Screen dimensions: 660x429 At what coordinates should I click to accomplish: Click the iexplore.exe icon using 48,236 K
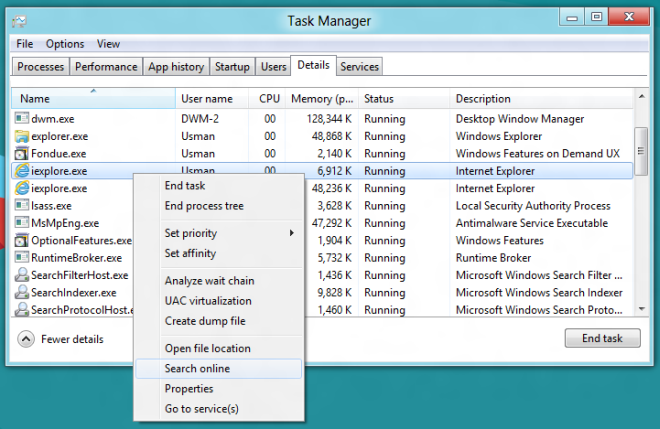pos(22,188)
